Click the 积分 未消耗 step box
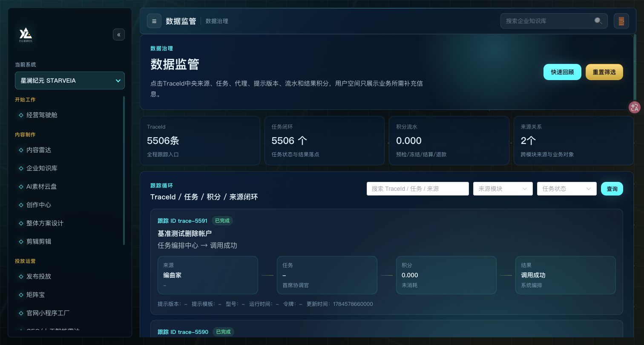 446,275
